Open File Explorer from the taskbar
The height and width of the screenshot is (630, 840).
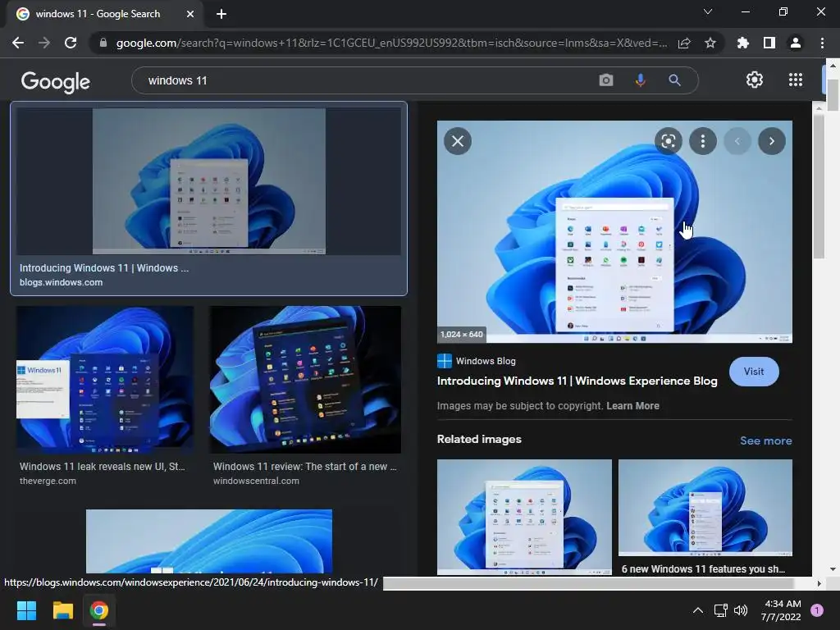pyautogui.click(x=62, y=610)
